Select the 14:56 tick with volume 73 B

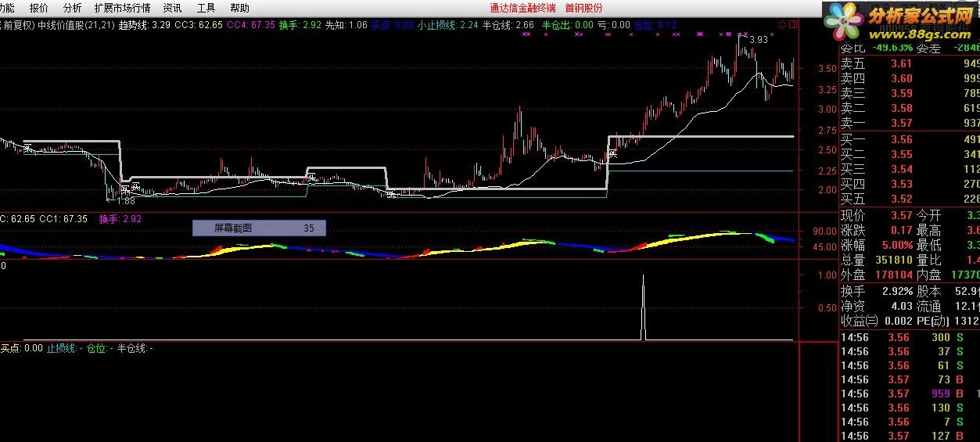coord(910,379)
